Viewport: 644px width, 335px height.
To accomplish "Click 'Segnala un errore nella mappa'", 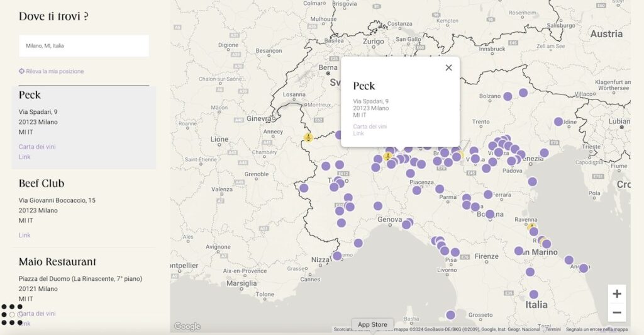I will pos(597,329).
